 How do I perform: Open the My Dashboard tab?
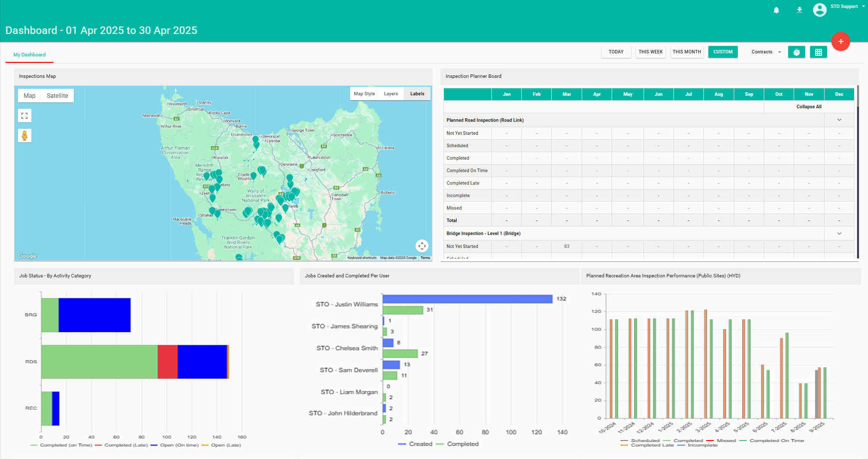pos(29,55)
